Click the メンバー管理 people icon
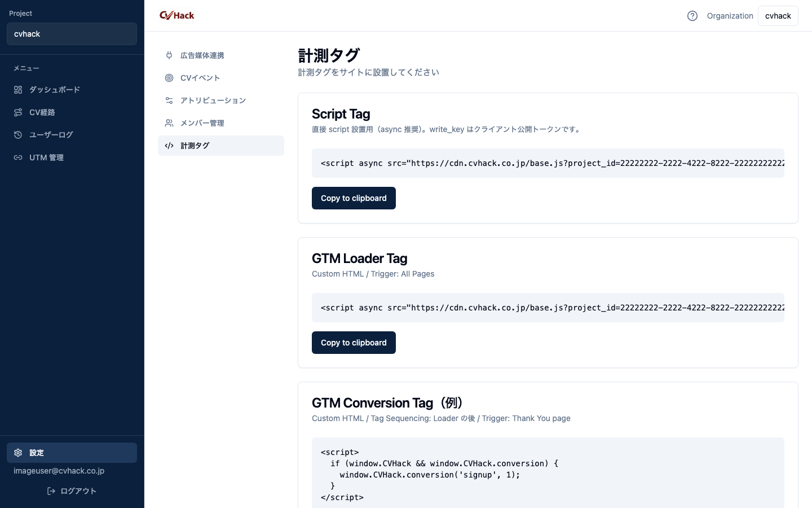812x508 pixels. [x=169, y=123]
